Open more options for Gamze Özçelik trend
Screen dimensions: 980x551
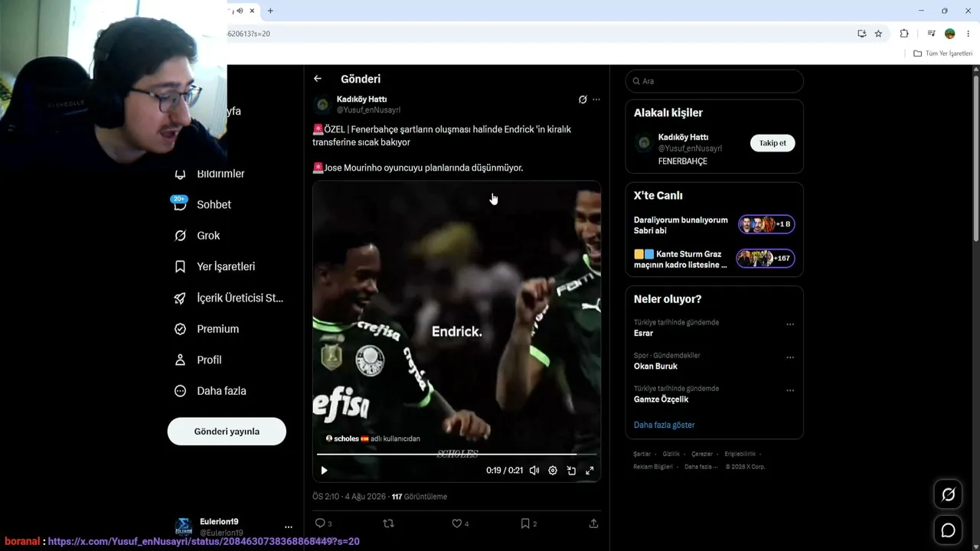click(x=790, y=390)
